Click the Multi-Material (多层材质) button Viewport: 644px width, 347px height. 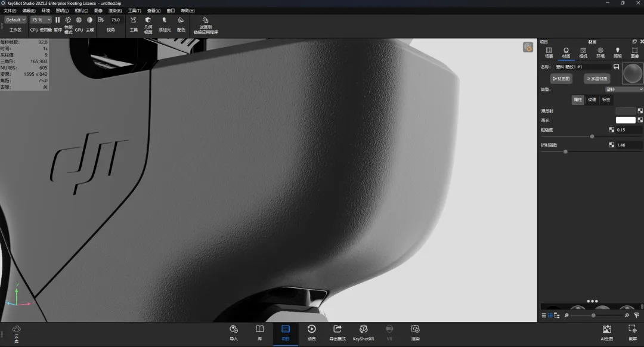pyautogui.click(x=597, y=79)
